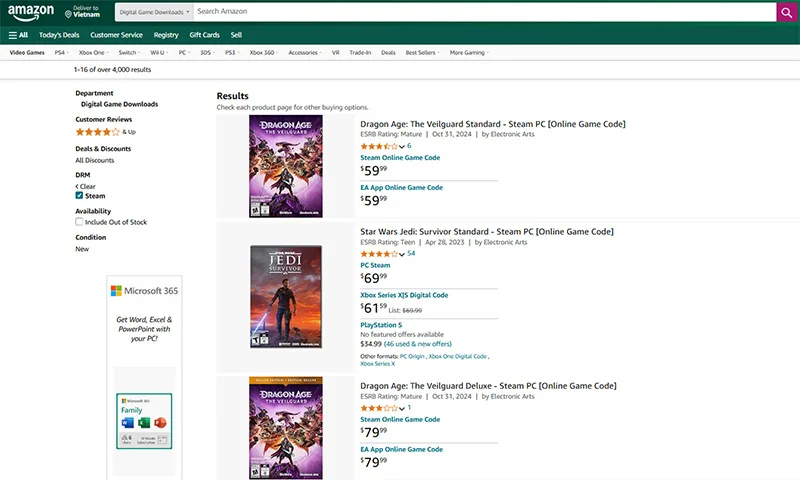Expand the PS4 submenu

click(61, 53)
